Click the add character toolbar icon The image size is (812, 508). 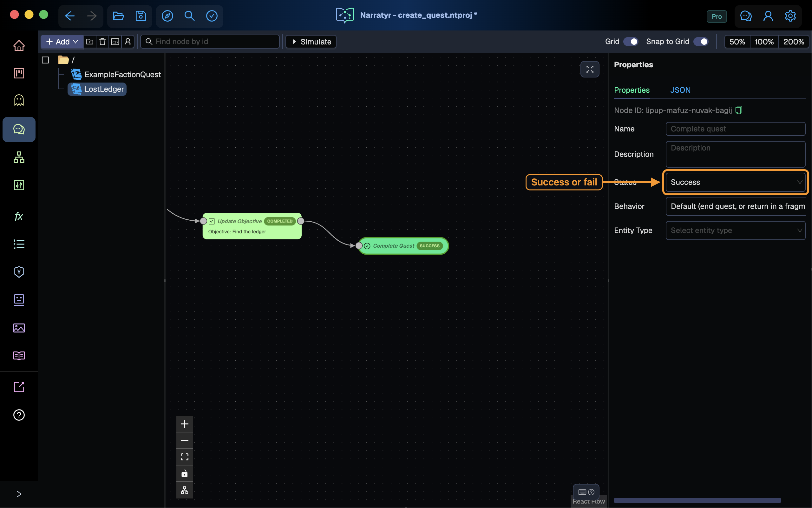coord(128,42)
